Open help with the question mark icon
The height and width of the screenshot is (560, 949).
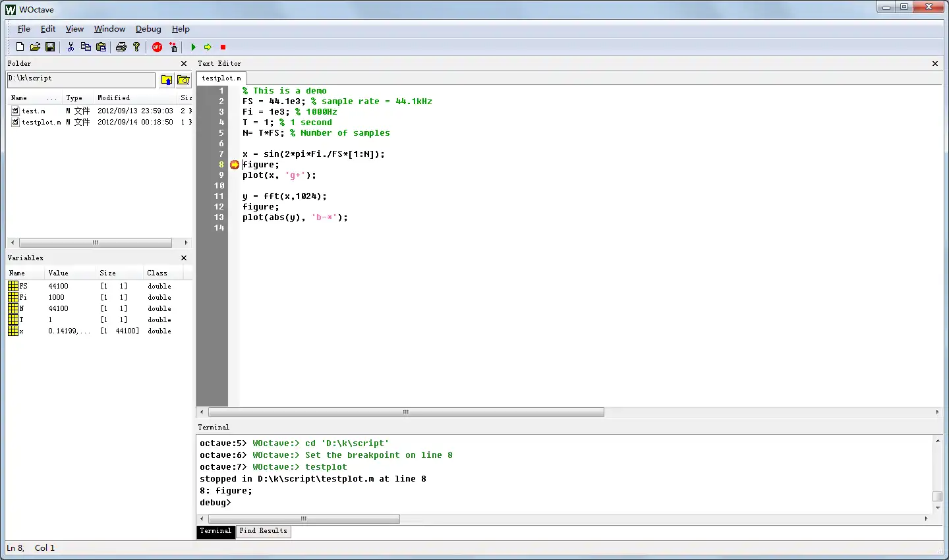[x=136, y=47]
